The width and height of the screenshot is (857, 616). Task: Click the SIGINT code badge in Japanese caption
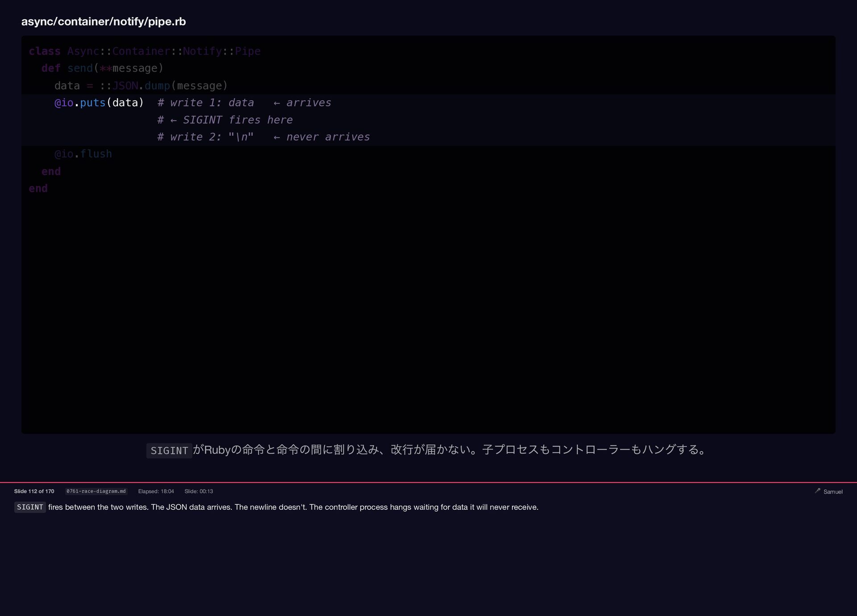pyautogui.click(x=169, y=450)
